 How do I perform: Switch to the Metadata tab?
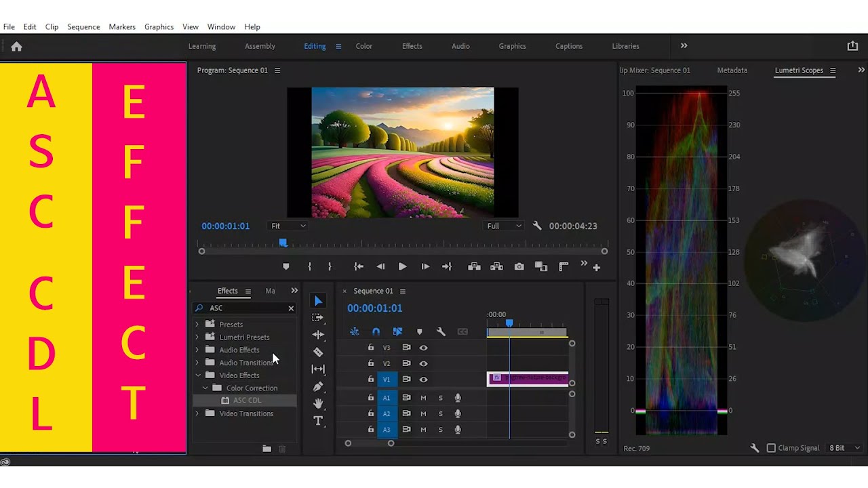coord(732,70)
